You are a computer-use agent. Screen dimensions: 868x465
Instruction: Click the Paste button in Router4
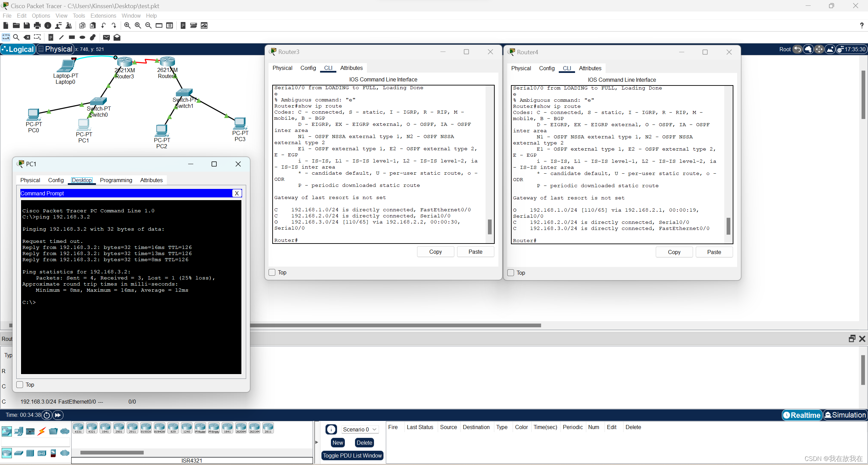(x=714, y=251)
